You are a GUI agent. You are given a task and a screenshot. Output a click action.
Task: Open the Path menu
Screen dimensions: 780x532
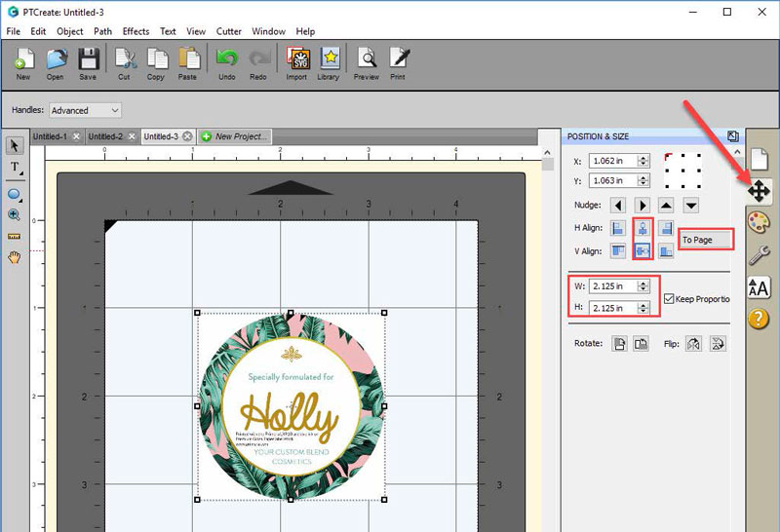coord(103,31)
